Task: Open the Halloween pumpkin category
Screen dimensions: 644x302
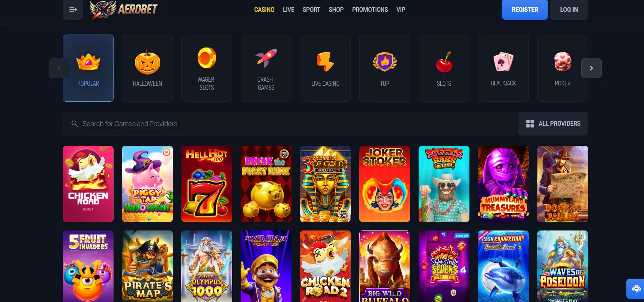Action: coord(147,68)
